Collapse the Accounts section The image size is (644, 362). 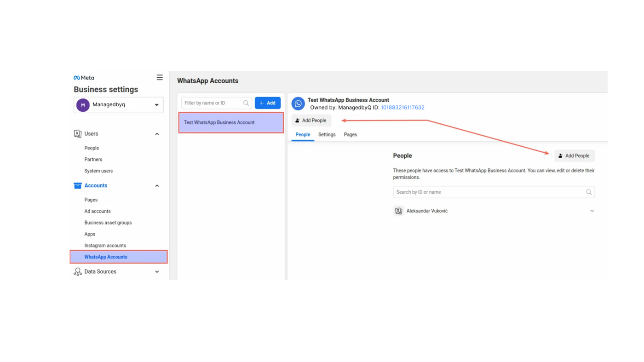tap(157, 186)
